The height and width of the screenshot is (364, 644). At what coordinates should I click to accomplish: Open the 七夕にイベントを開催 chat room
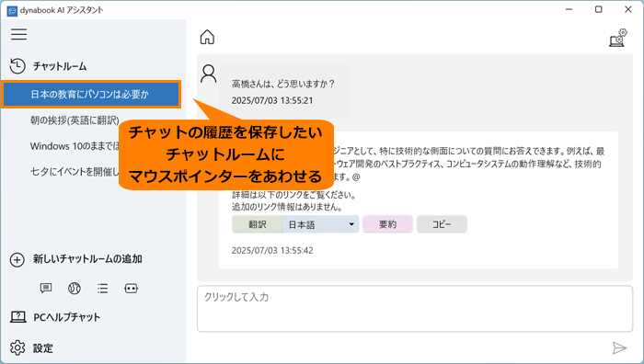(x=75, y=172)
